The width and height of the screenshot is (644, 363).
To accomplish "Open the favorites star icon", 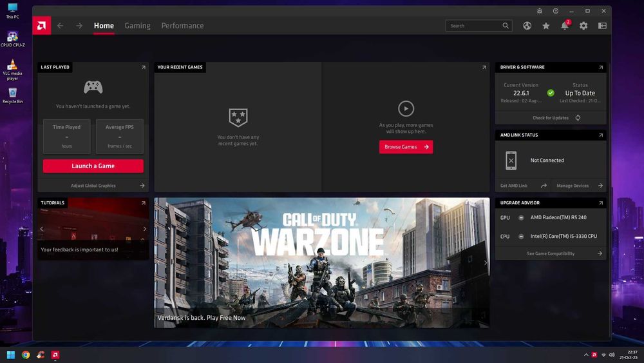I will coord(546,26).
